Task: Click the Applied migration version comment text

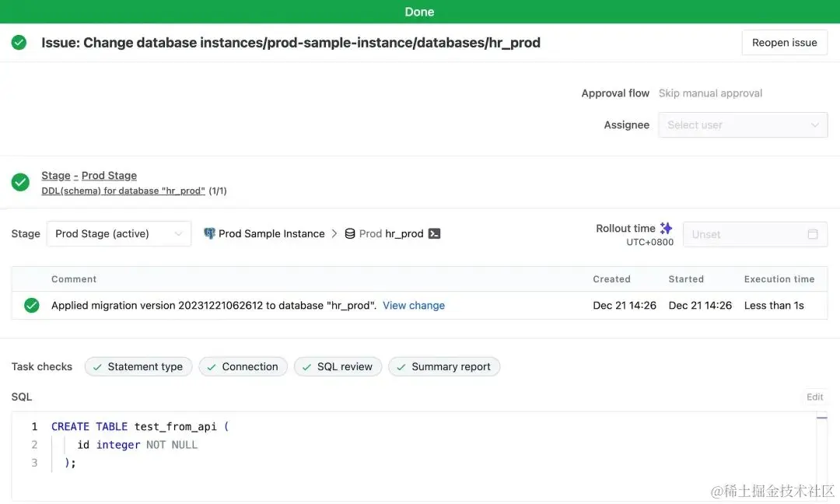Action: [x=214, y=306]
